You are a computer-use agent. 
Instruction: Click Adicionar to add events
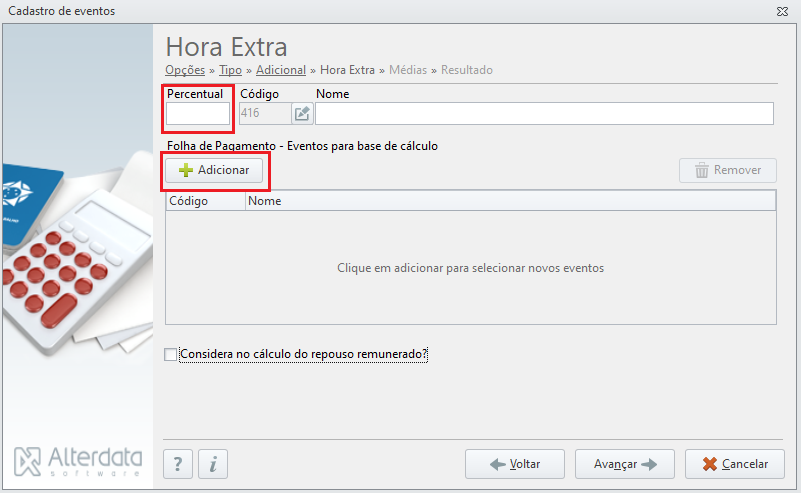tap(214, 170)
